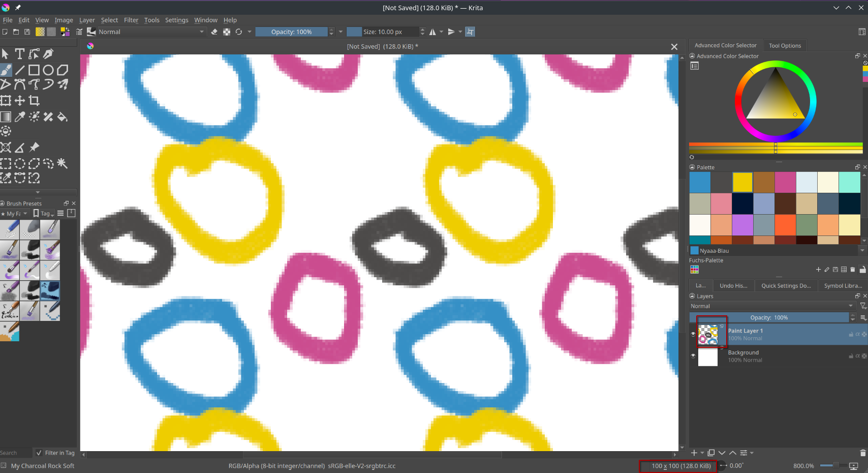This screenshot has width=868, height=473.
Task: Pick the Crop tool
Action: coord(34,101)
